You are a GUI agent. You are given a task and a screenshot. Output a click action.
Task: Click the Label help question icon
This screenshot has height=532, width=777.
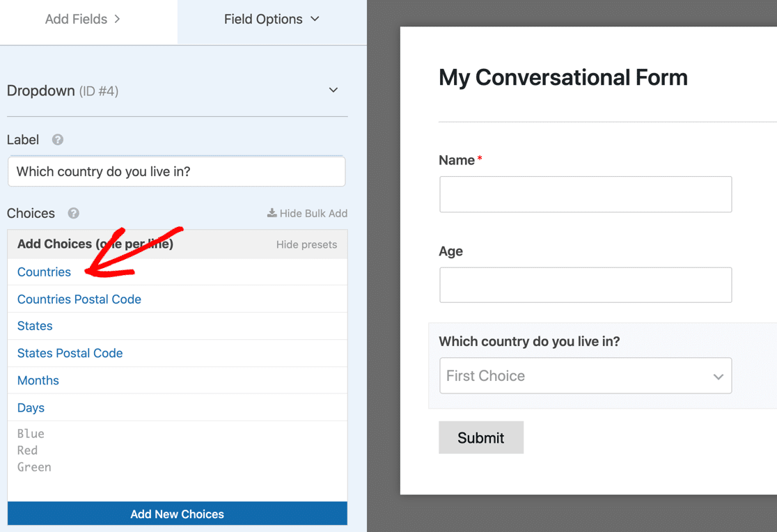click(58, 140)
